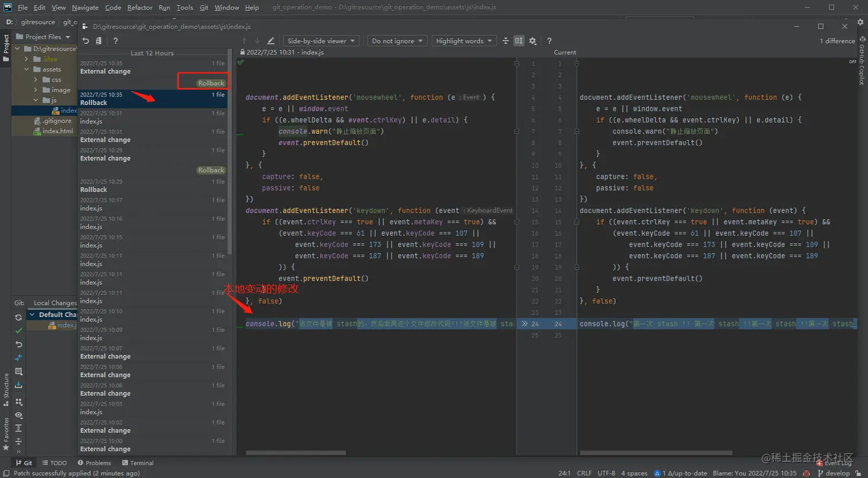Open the File menu
Screen dimensions: 868x478
(23, 7)
